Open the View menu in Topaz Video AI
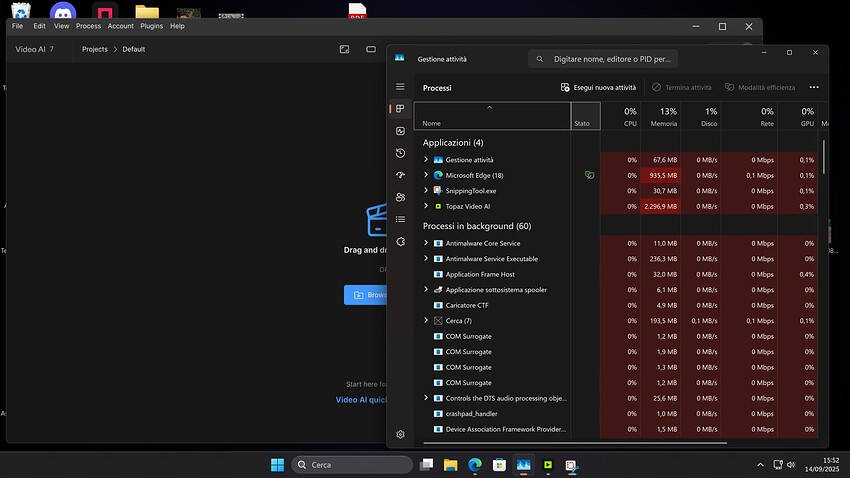Viewport: 850px width, 478px height. (x=61, y=26)
